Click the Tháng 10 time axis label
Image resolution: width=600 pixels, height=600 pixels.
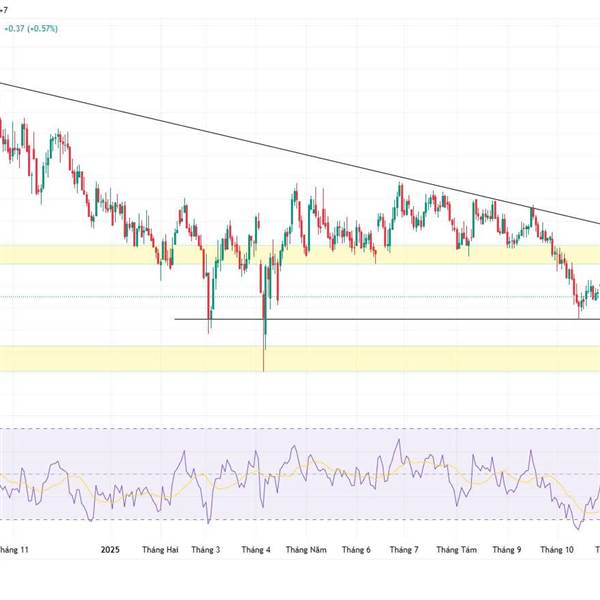pyautogui.click(x=557, y=550)
